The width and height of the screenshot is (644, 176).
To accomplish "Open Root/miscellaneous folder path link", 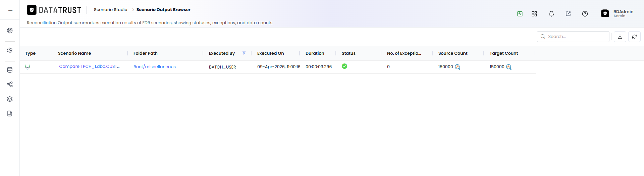I will click(155, 67).
